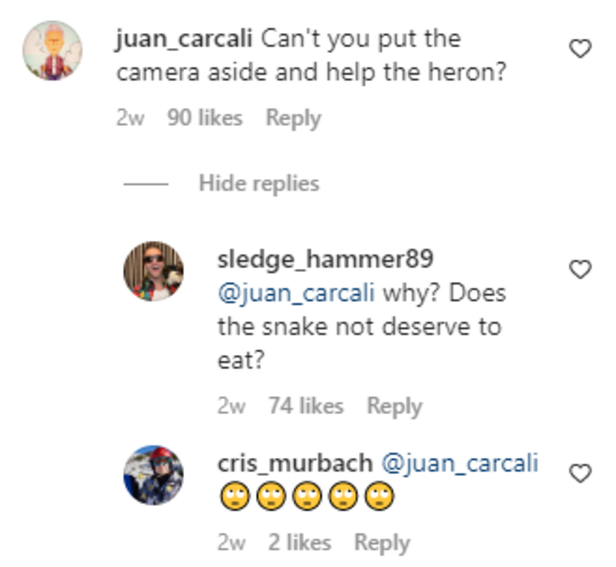Collapse the thread with Hide replies
Viewport: 616px width, 567px height.
click(258, 183)
